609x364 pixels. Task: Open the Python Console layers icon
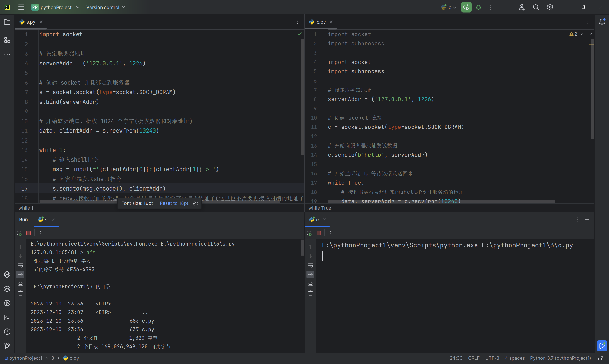(x=7, y=289)
